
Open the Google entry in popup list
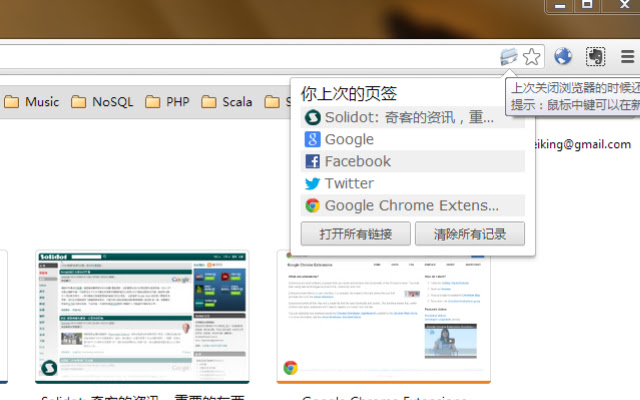tap(413, 140)
